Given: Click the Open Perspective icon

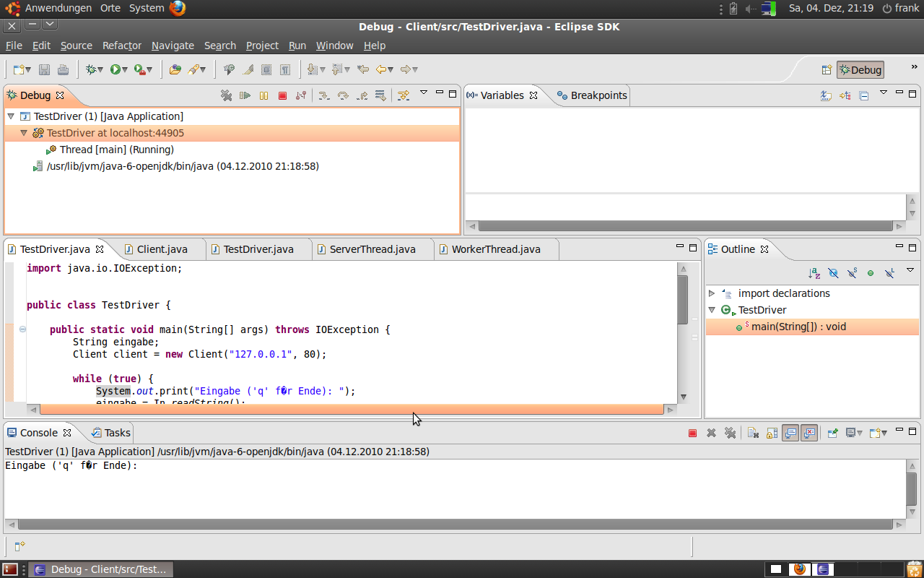Looking at the screenshot, I should pyautogui.click(x=827, y=70).
